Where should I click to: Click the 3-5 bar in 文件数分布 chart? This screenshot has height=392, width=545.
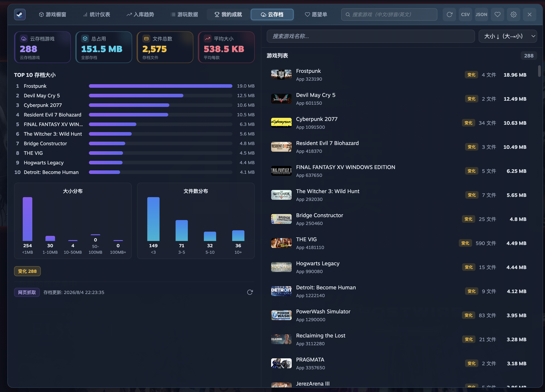[x=181, y=230]
